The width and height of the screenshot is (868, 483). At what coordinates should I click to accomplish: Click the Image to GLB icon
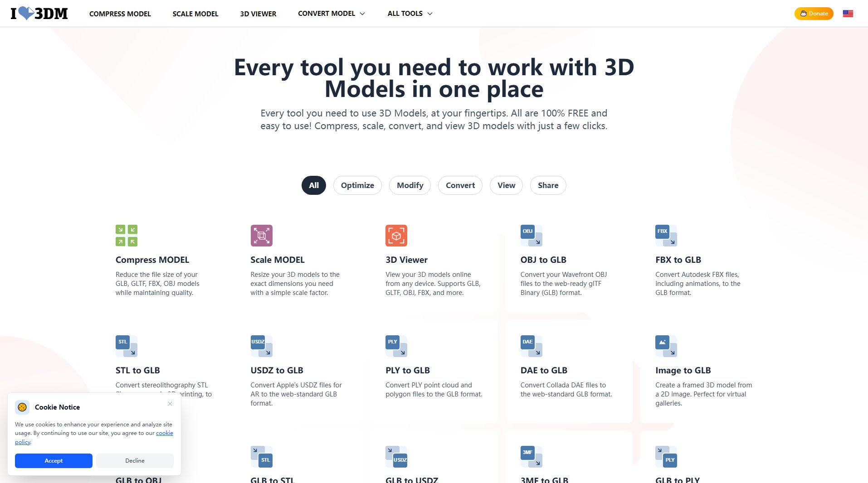[666, 346]
